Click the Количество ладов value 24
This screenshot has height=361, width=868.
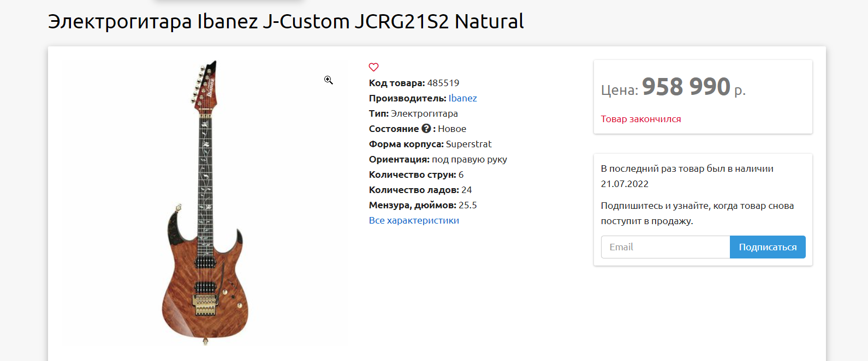click(x=466, y=190)
